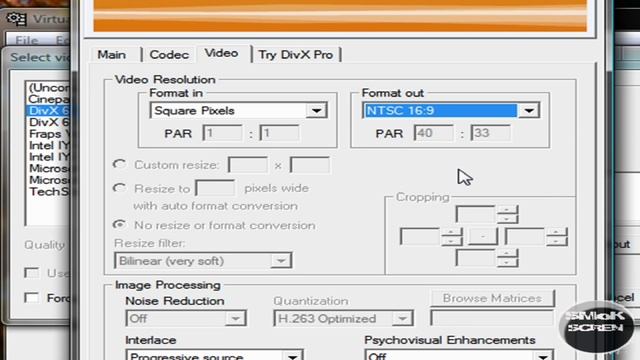The width and height of the screenshot is (640, 360).
Task: Click the NTSC 16:9 format out selection
Action: (x=440, y=111)
